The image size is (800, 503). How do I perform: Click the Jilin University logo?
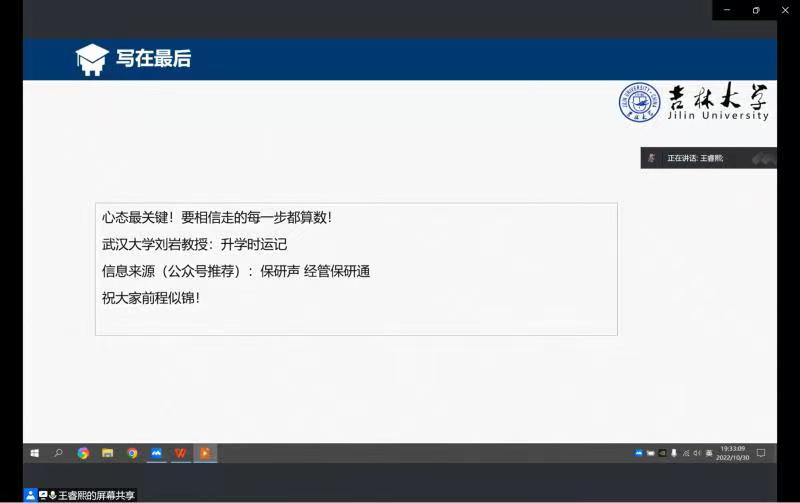(x=694, y=102)
